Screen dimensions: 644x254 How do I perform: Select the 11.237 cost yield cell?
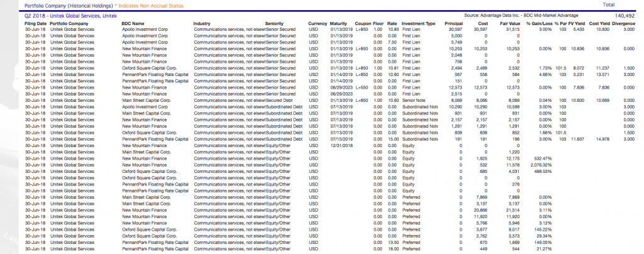pos(603,68)
